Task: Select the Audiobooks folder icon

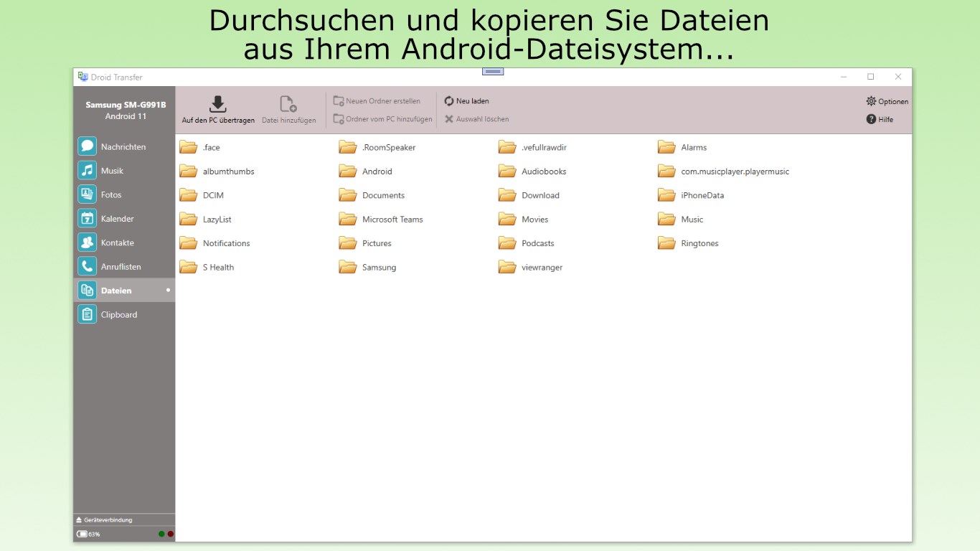Action: (x=507, y=171)
